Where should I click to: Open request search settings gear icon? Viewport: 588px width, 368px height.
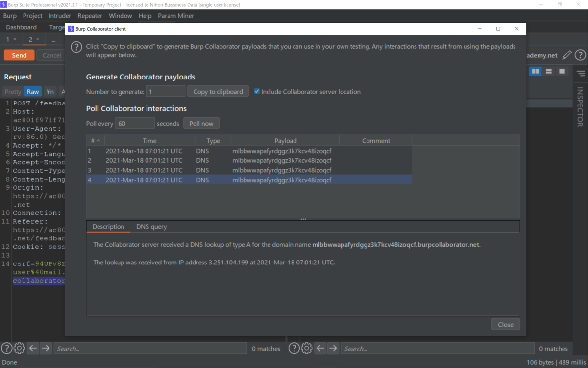pos(19,348)
